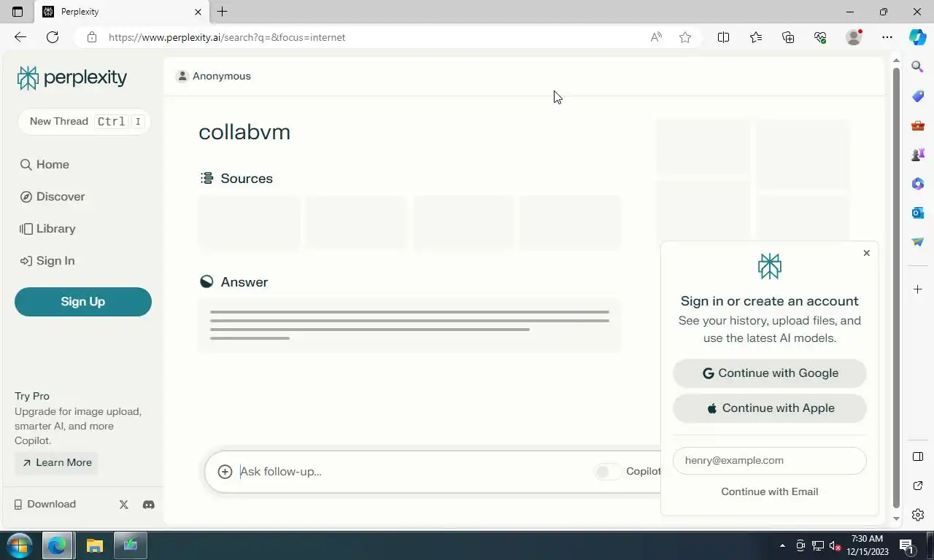Click the Sources section heading
The image size is (934, 560).
point(236,179)
